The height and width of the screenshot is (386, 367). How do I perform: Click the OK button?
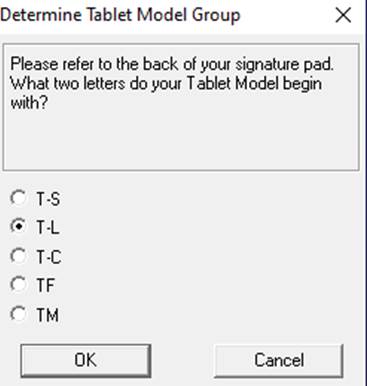(x=86, y=360)
